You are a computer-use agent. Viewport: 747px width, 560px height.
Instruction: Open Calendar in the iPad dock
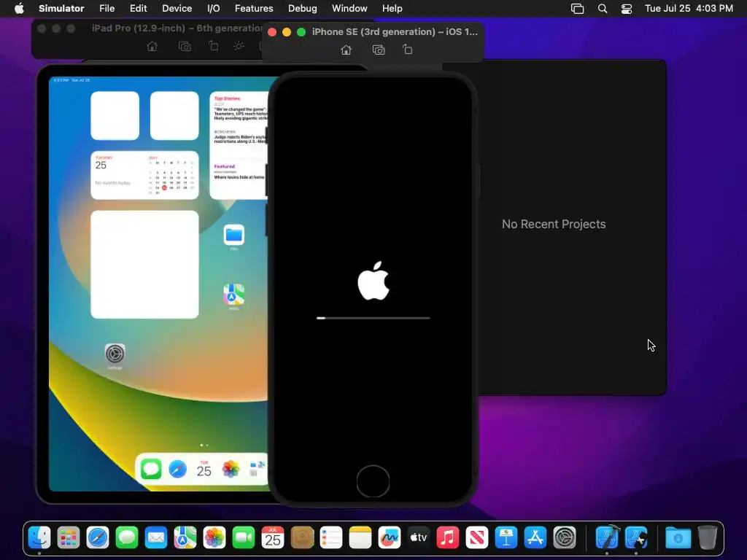click(204, 469)
